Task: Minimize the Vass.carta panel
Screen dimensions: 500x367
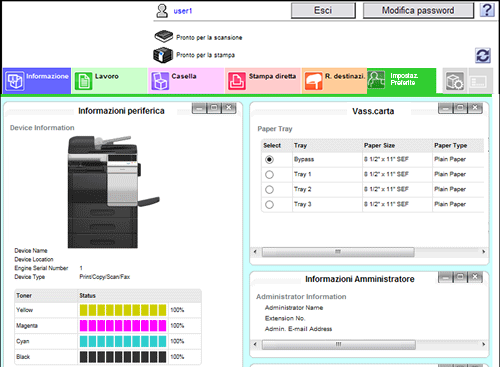Action: [446, 108]
